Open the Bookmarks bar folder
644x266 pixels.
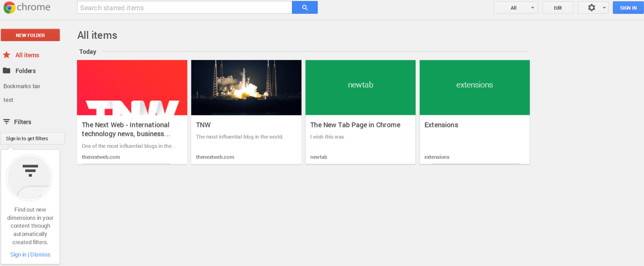pyautogui.click(x=22, y=86)
